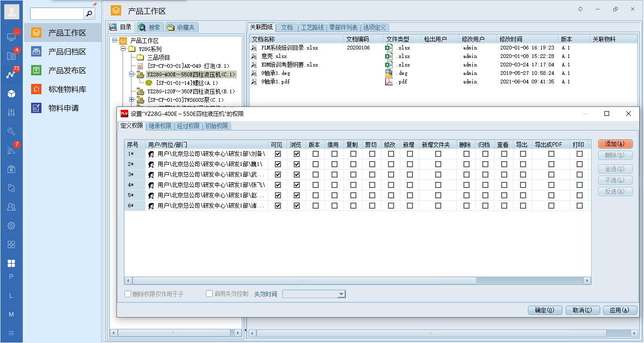Screen dimensions: 644x343
Task: Click the wrench tool icon in far-left sidebar
Action: [11, 131]
